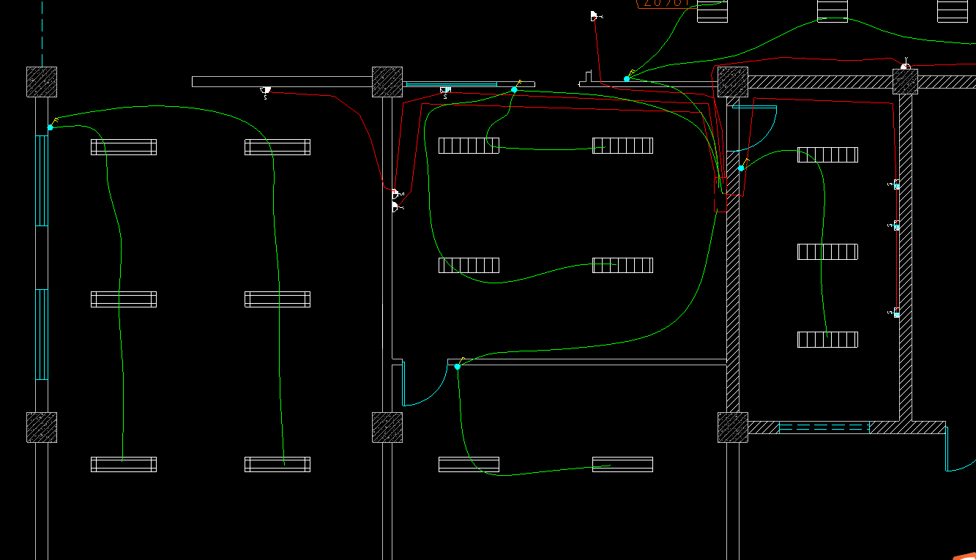
Task: Select the socket labeled Y just below the M socket
Action: tap(396, 208)
